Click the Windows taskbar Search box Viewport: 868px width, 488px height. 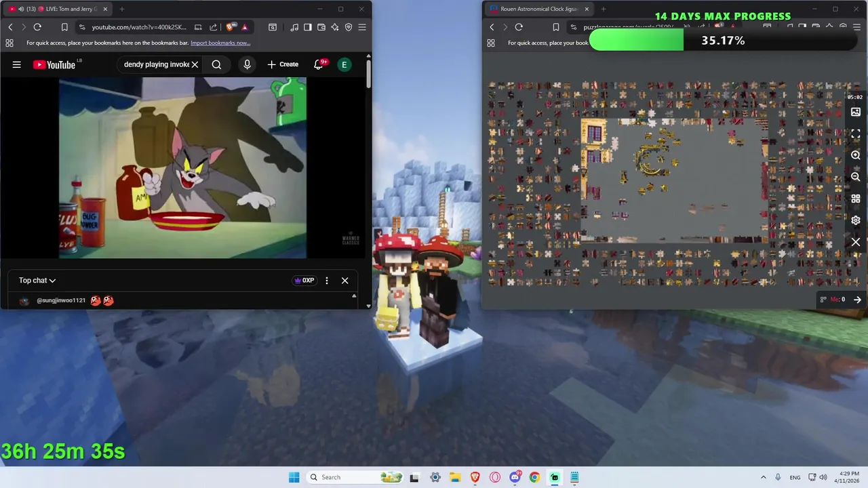point(354,477)
